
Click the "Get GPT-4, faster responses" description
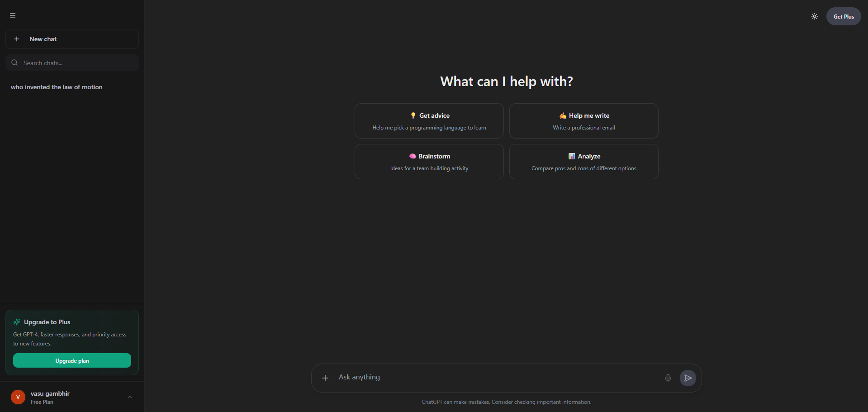(70, 339)
